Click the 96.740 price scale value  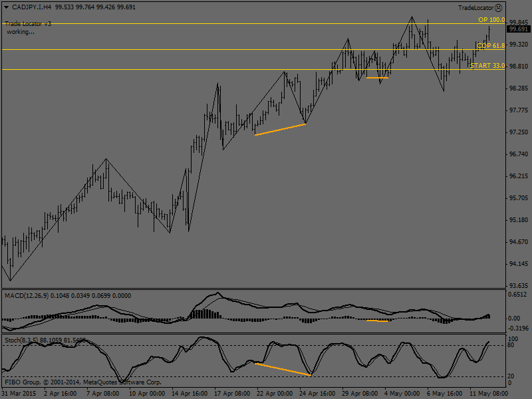click(517, 154)
